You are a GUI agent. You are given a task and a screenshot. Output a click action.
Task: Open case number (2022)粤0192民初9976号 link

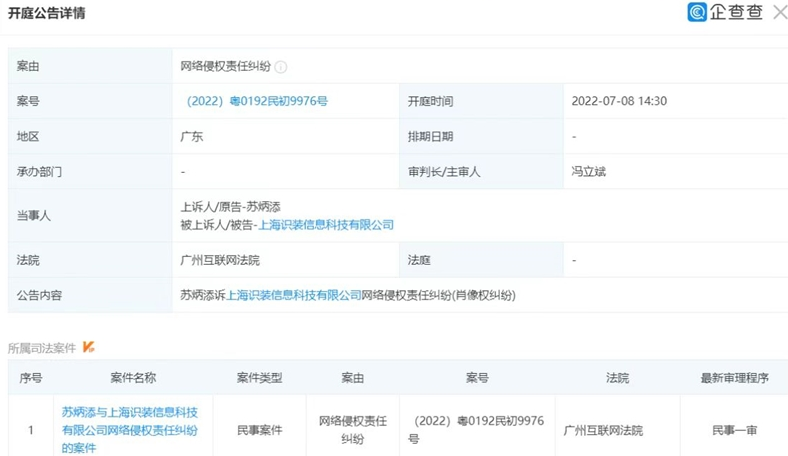(257, 101)
